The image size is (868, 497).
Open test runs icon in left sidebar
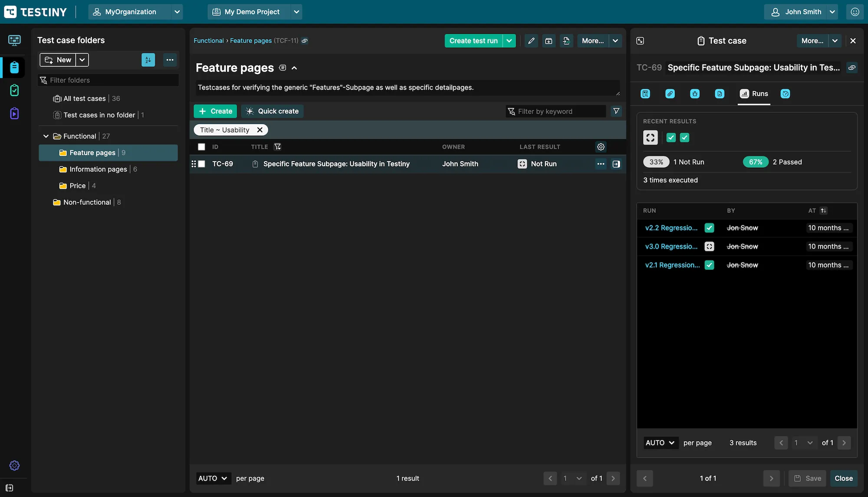coord(14,90)
